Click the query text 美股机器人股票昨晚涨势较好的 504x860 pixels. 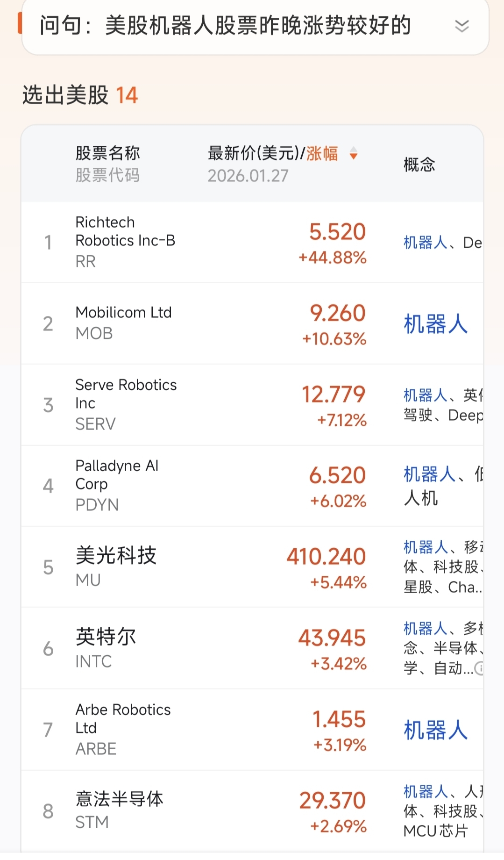click(x=257, y=26)
